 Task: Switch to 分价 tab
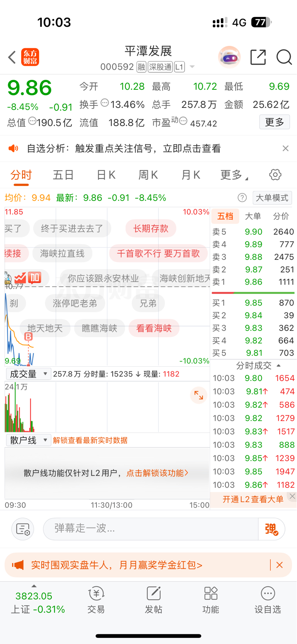coord(281,216)
